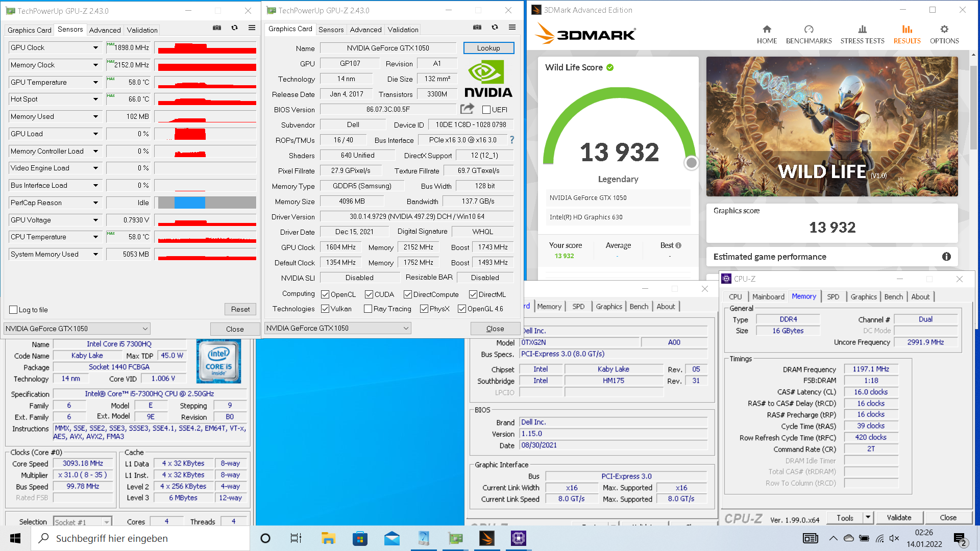
Task: Click info icon for Estimated game performance
Action: [946, 257]
